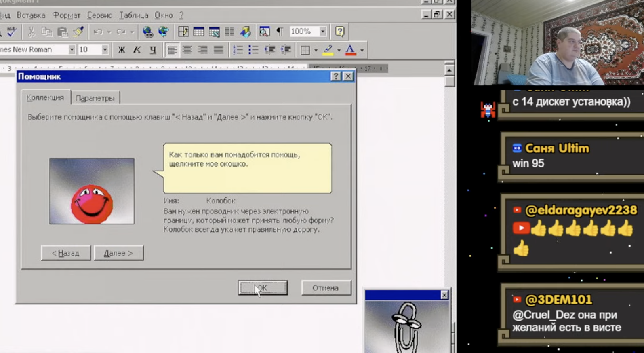The height and width of the screenshot is (353, 644).
Task: Copy using the toolbar copy icon
Action: pos(47,32)
